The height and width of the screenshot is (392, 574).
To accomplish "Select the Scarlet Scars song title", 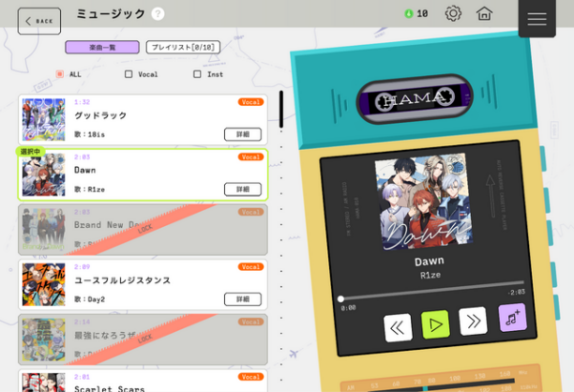I will click(x=110, y=388).
